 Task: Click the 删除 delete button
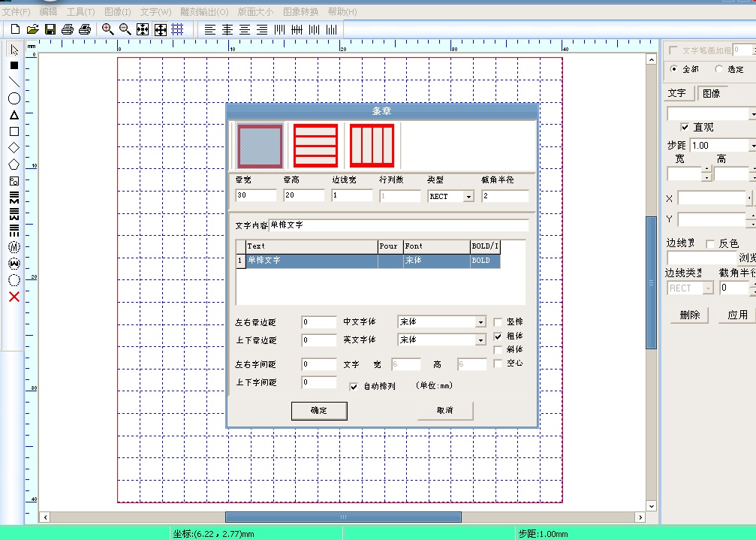[689, 315]
